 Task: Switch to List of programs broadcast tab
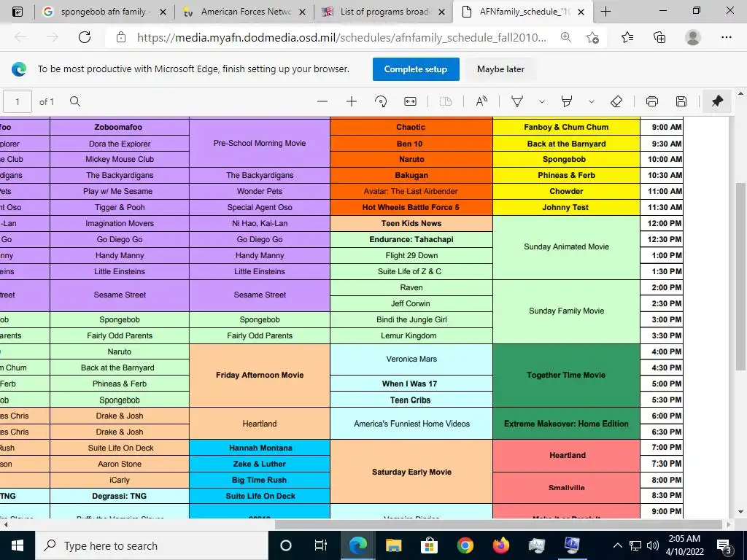point(384,12)
